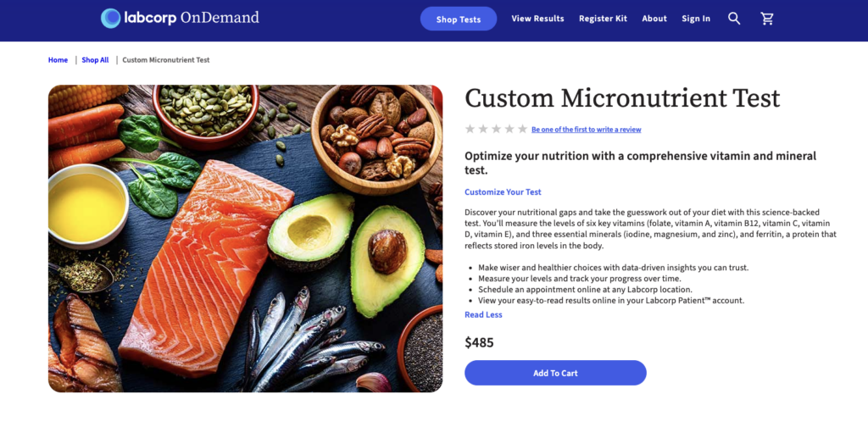Click the Customize Your Test link
868x427 pixels.
pos(503,192)
